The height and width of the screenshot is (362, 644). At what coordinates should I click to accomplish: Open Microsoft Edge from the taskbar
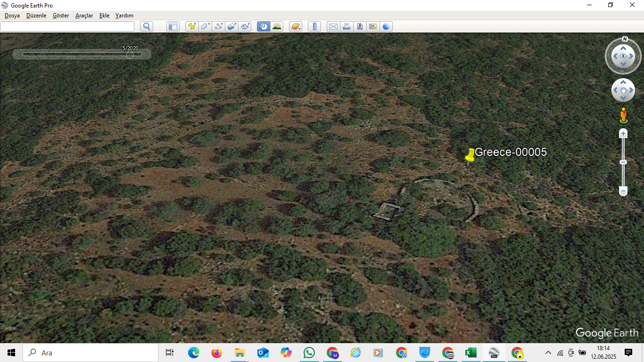coord(194,353)
